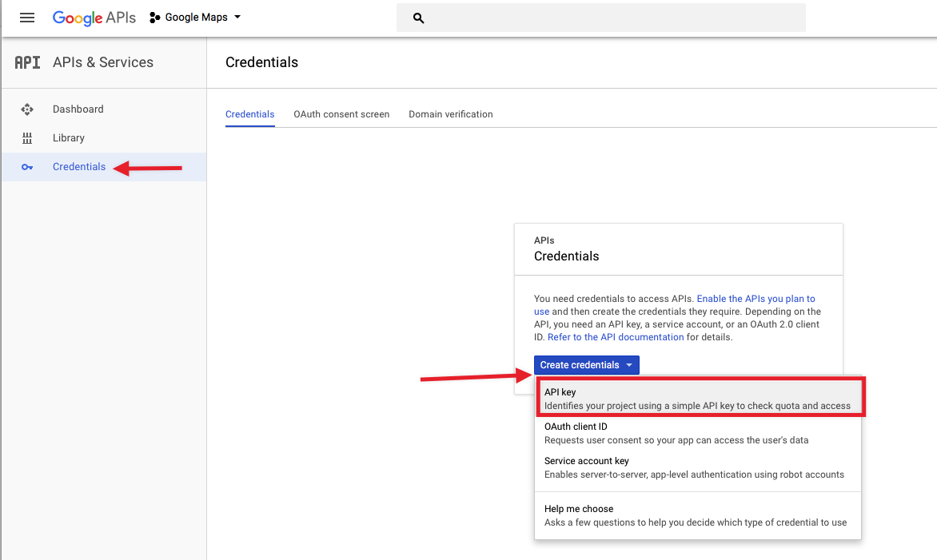Screen dimensions: 937x560
Task: Choose OAuth client ID from the menu
Action: coord(698,433)
